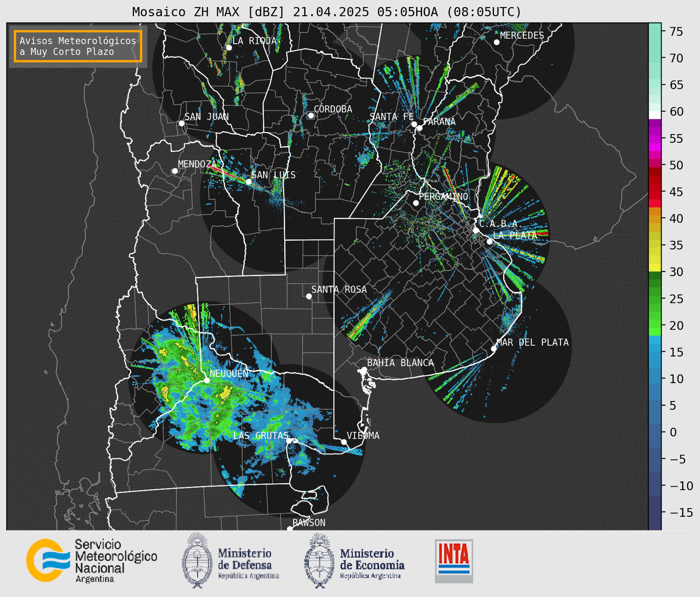Click the MAR DEL PLATA city marker
This screenshot has width=700, height=597.
(x=493, y=349)
